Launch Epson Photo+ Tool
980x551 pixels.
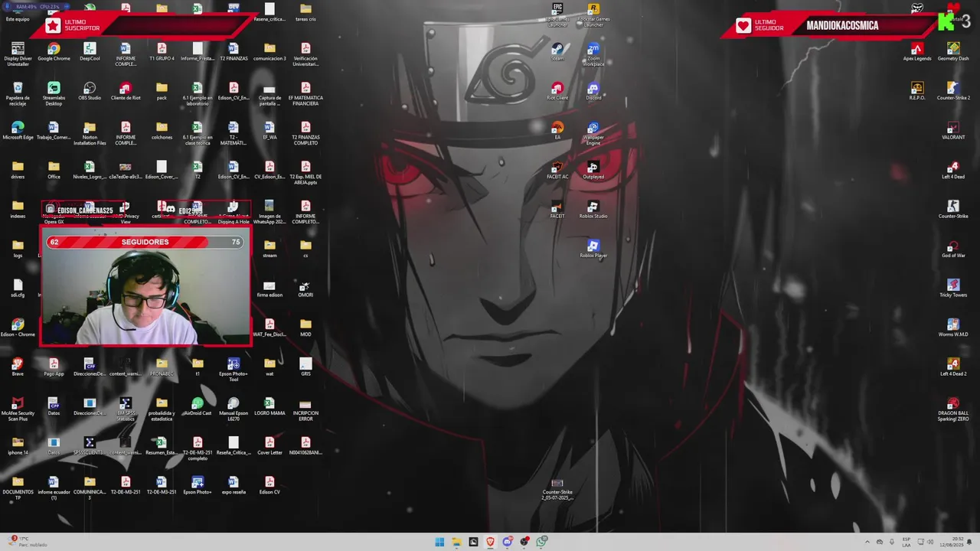tap(234, 370)
